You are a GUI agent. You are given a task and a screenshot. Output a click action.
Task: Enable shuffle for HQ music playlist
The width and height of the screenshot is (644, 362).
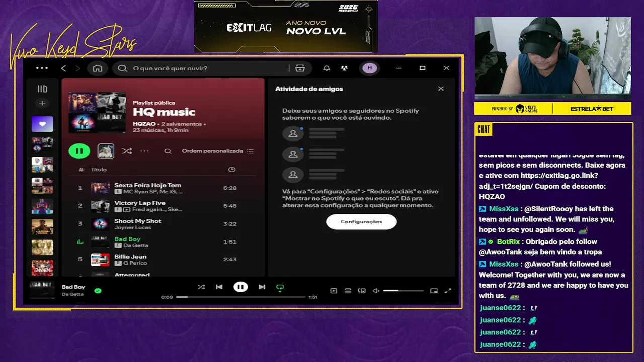coord(127,151)
